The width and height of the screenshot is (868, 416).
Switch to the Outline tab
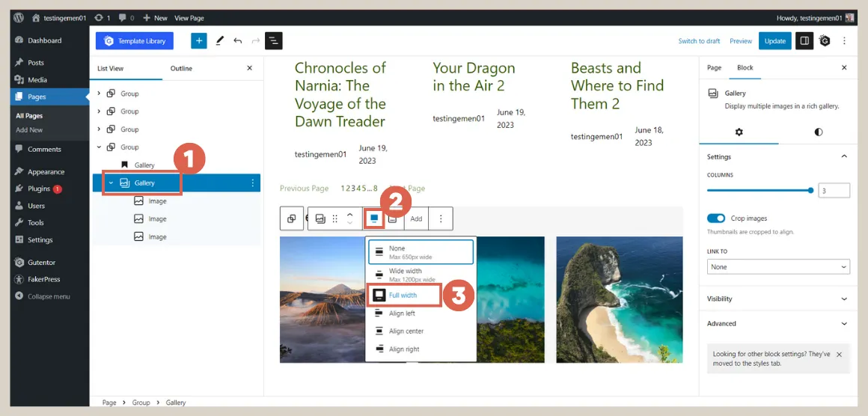pos(181,69)
